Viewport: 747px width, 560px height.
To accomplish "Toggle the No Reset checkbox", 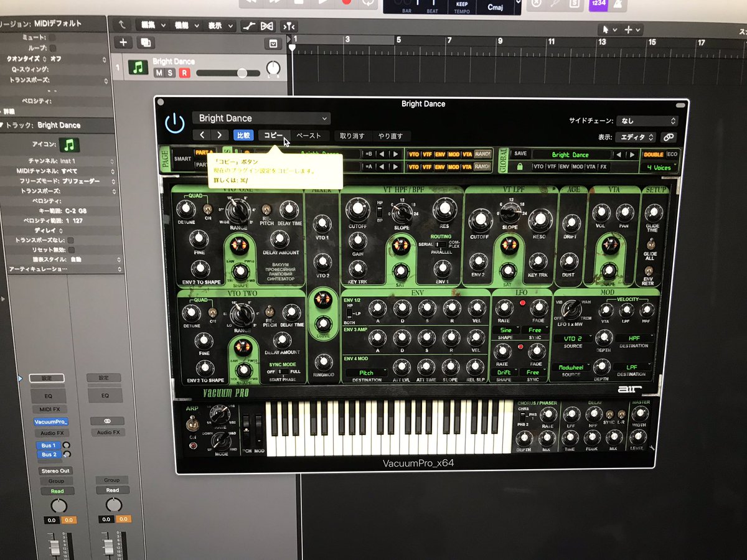I will click(x=71, y=250).
